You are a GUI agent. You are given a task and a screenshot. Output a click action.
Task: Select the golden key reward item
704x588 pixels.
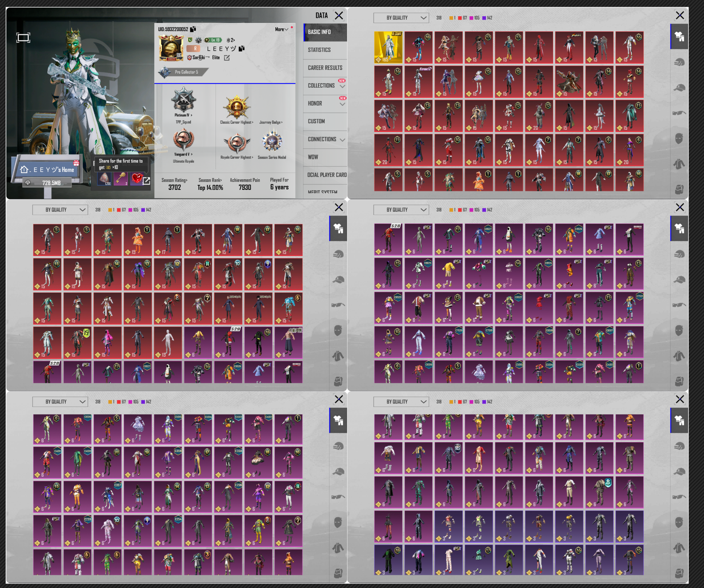click(x=121, y=178)
